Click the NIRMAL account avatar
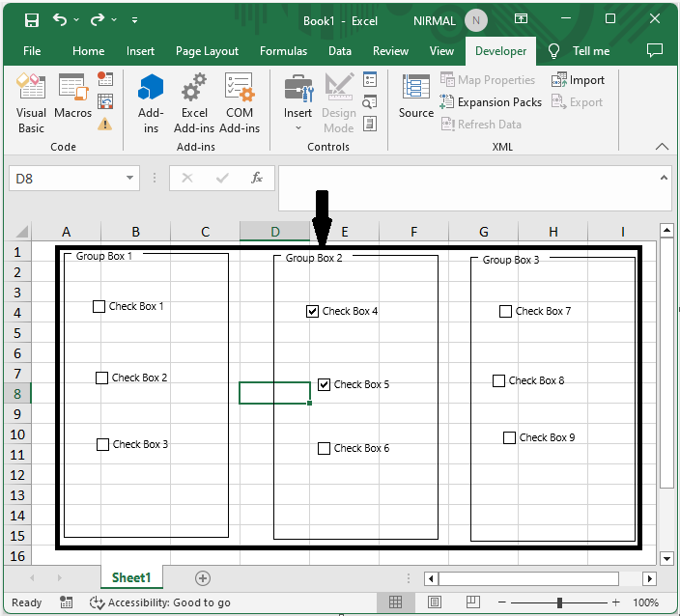 pos(476,20)
